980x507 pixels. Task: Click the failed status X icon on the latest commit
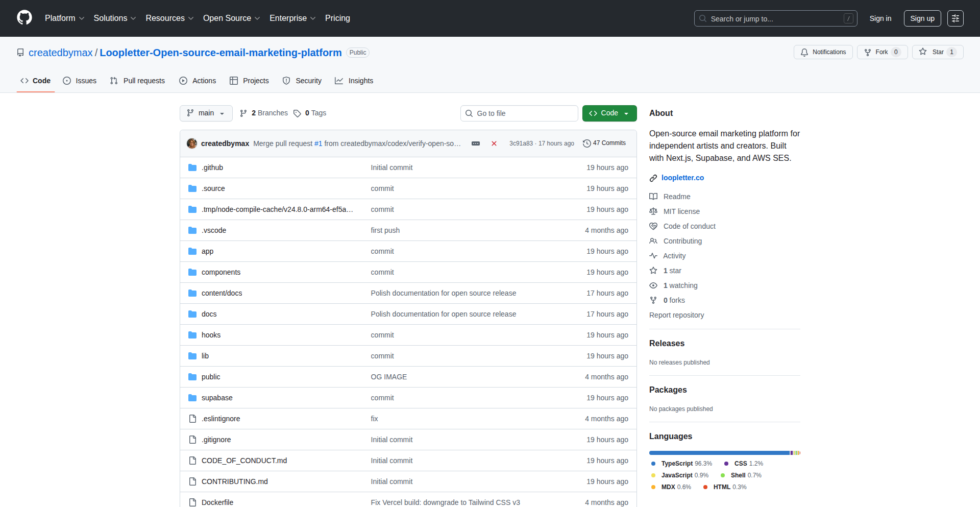pos(494,143)
